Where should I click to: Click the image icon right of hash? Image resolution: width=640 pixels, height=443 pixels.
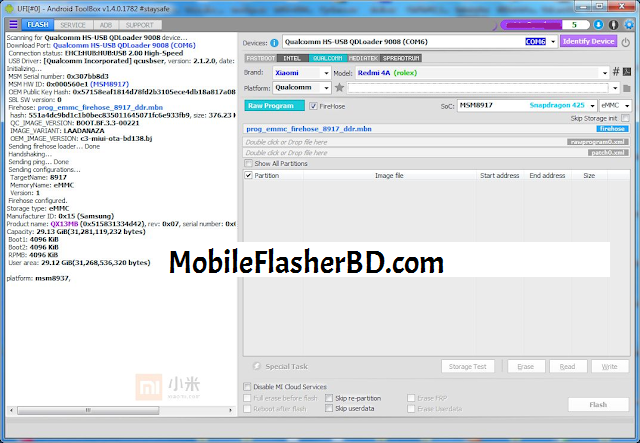point(627,72)
